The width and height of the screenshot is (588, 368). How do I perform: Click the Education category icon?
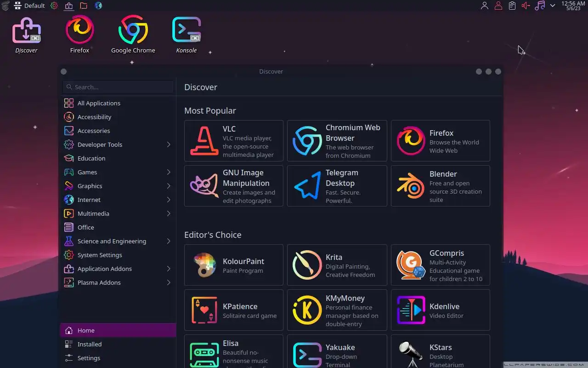69,158
